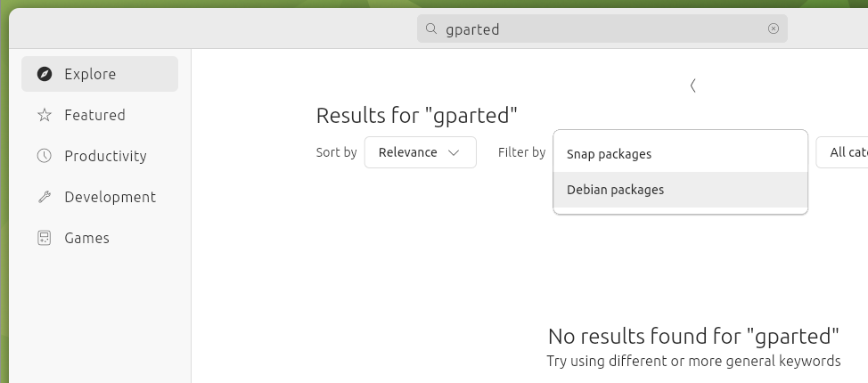Open the Development category label
The height and width of the screenshot is (383, 868).
(111, 197)
